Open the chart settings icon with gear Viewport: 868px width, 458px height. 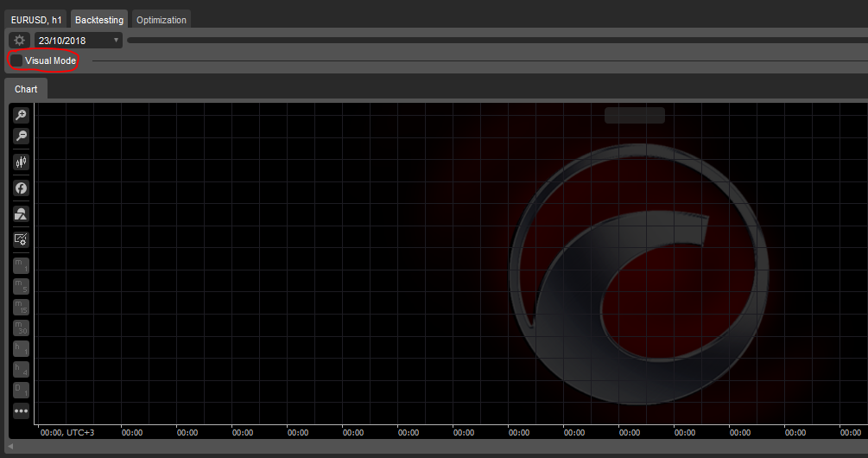tap(21, 239)
